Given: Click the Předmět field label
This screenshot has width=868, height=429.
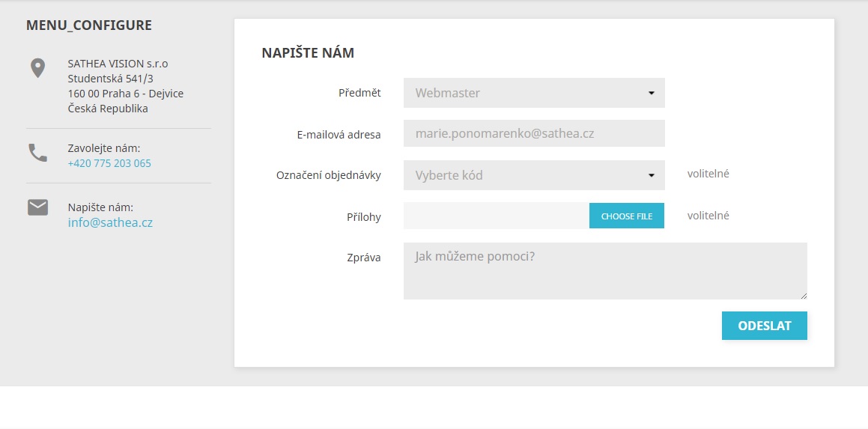Looking at the screenshot, I should coord(359,93).
